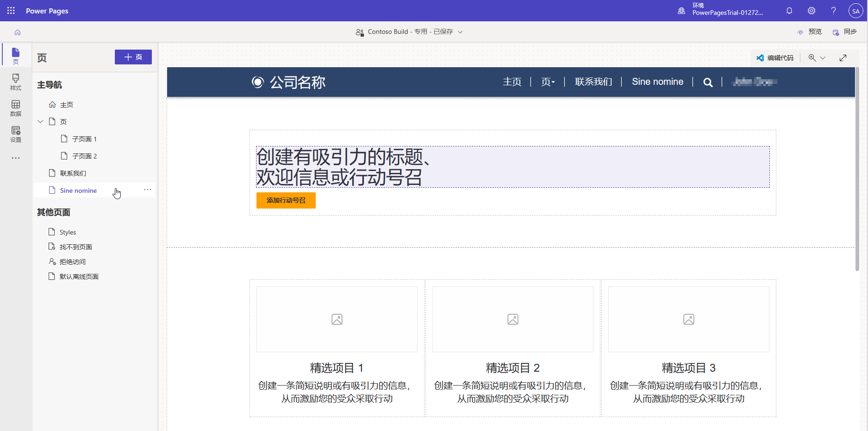Open the 设置 (Settings) workspace icon
Screen dimensions: 868x431
point(15,134)
